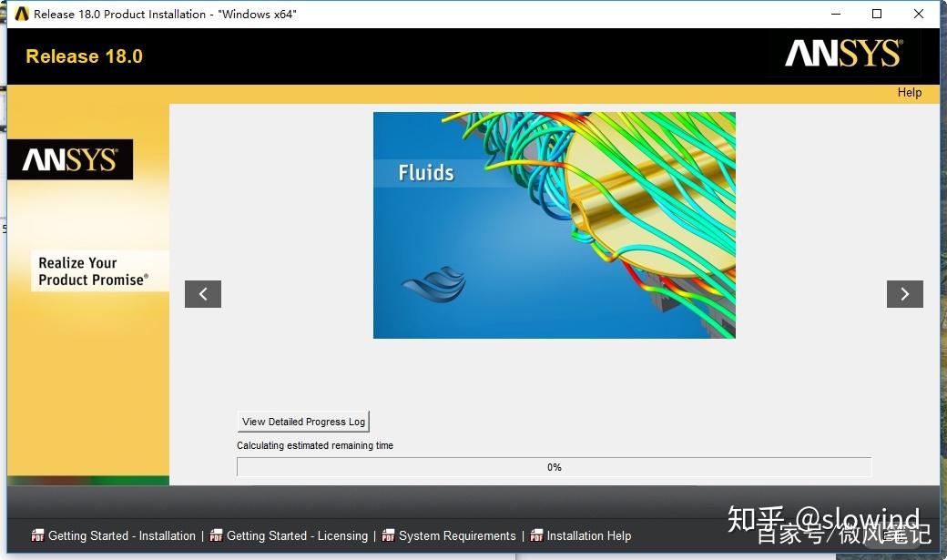This screenshot has height=560, width=947.
Task: Advance to the next product slide
Action: pyautogui.click(x=904, y=293)
